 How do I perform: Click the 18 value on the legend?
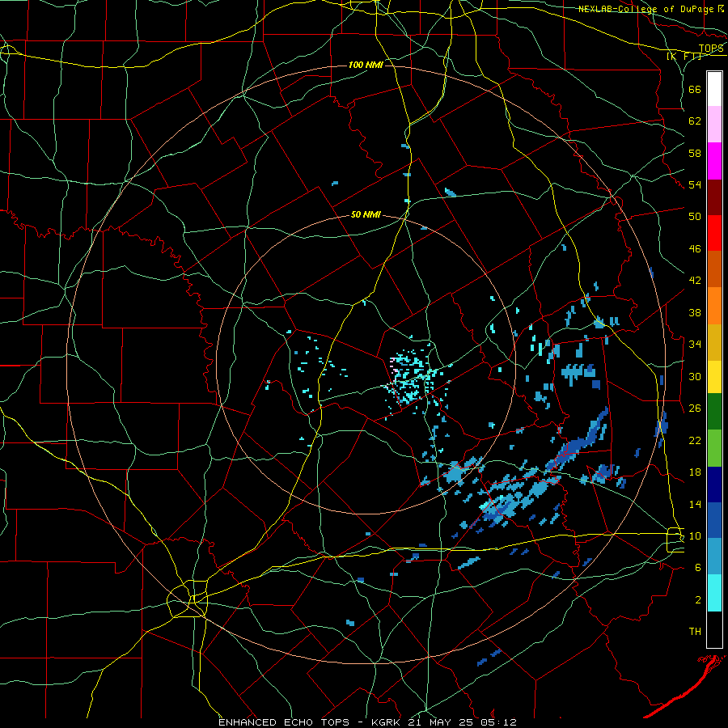[695, 472]
